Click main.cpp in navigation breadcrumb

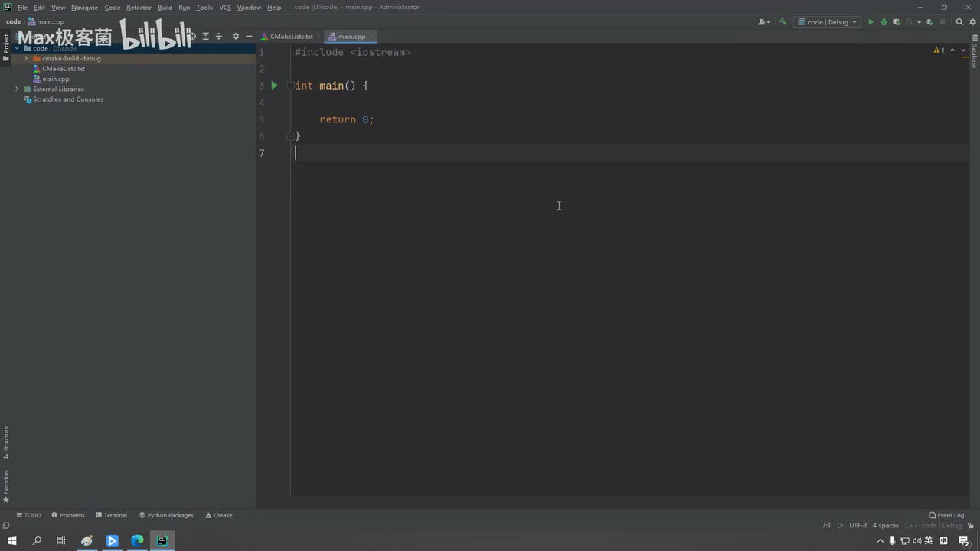pyautogui.click(x=47, y=22)
